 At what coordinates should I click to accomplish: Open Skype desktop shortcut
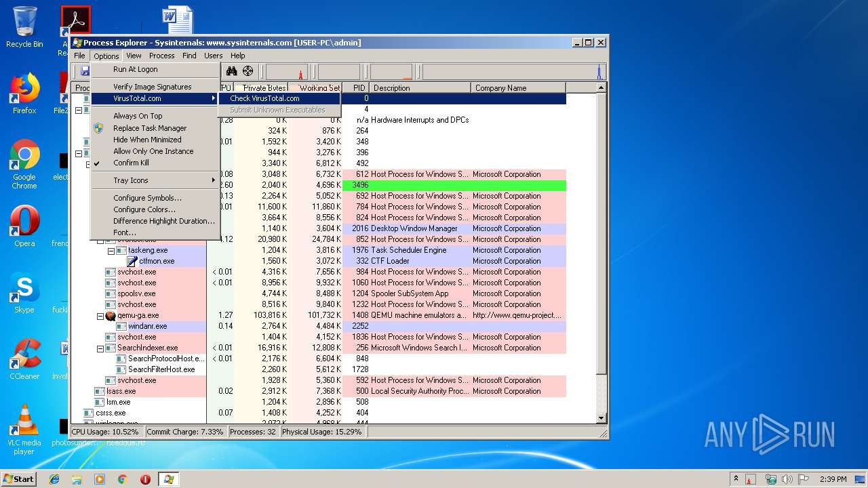tap(24, 293)
